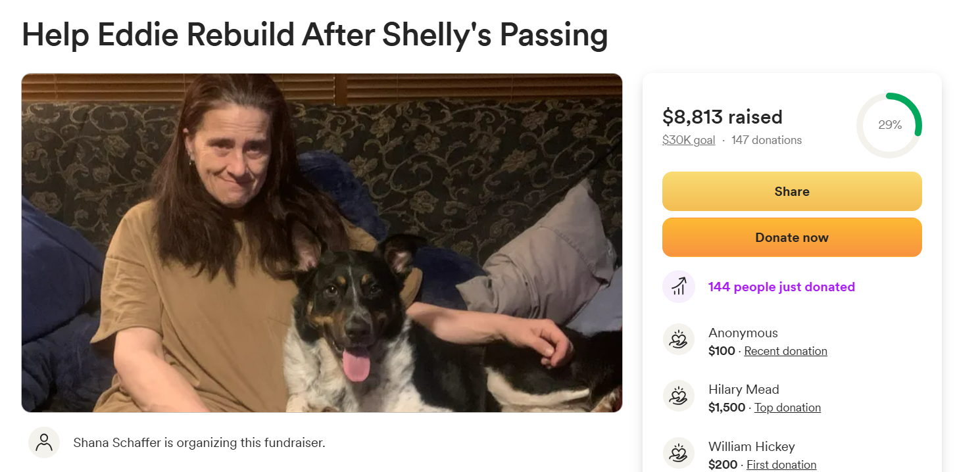Image resolution: width=980 pixels, height=472 pixels.
Task: Click the donation icon beside William Hickey
Action: coord(679,453)
